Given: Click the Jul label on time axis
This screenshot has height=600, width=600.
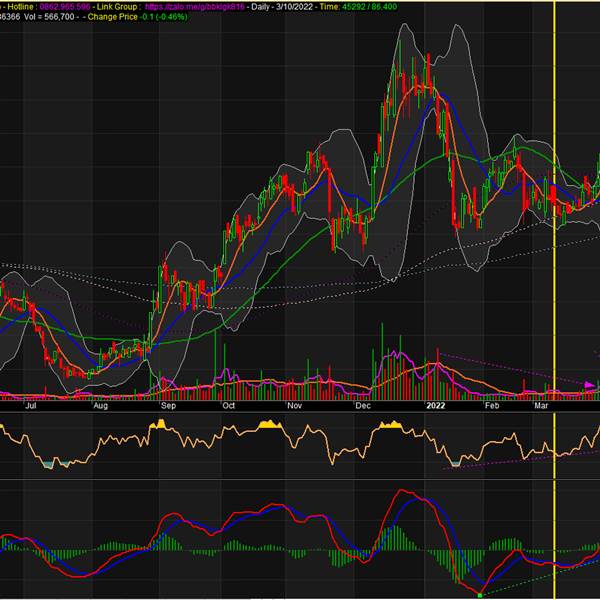Looking at the screenshot, I should click(x=30, y=407).
